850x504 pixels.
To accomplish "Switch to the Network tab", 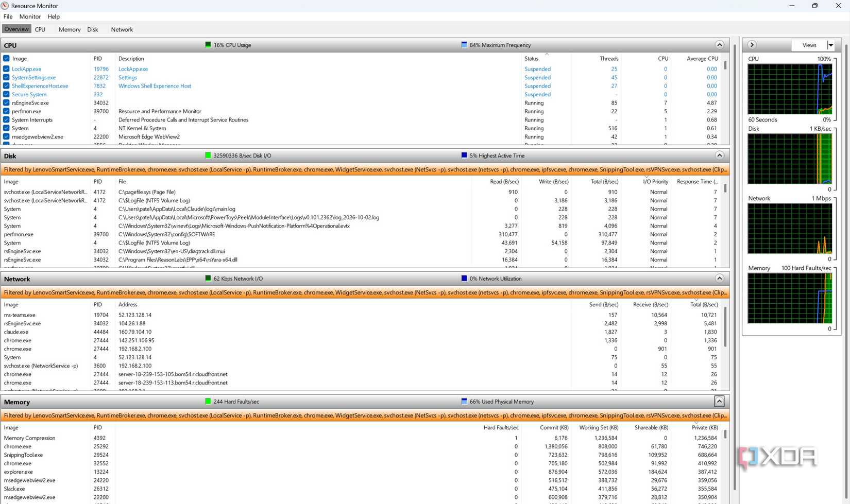I will (x=122, y=29).
